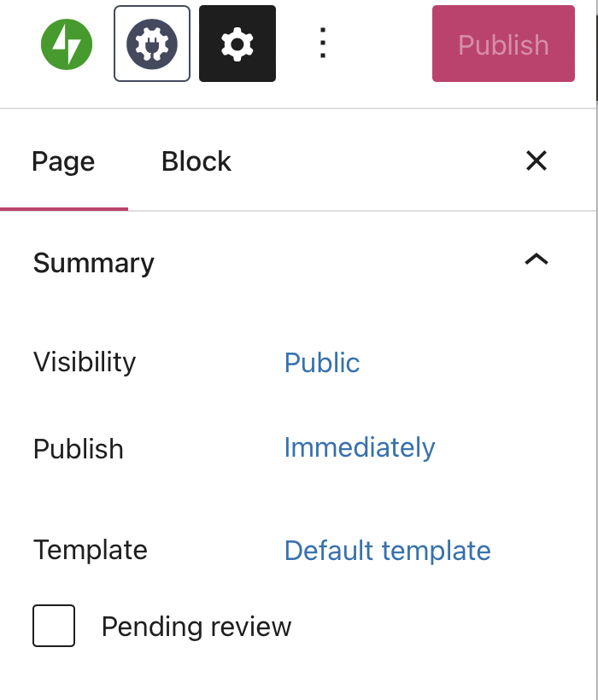
Task: Click the Publish row label in Summary
Action: point(79,449)
